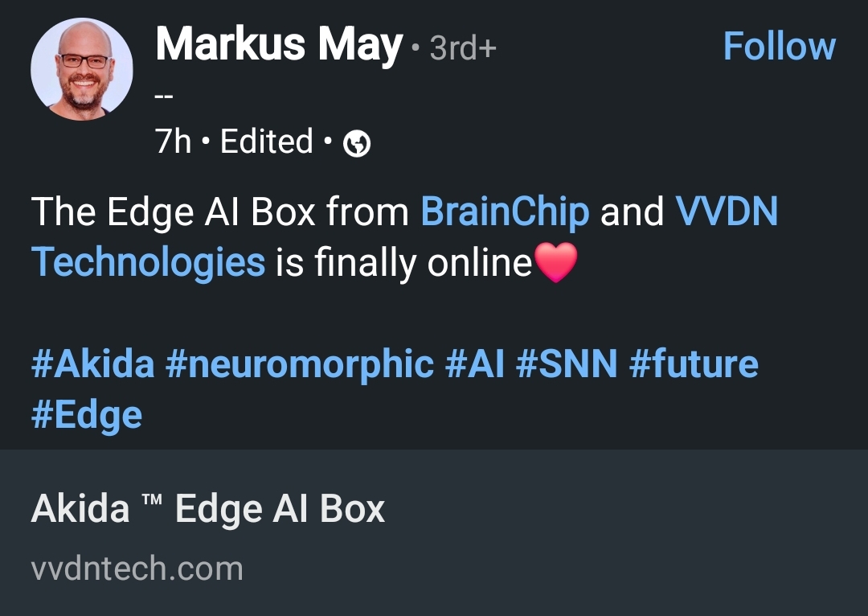Open Markus May's profile photo
The image size is (868, 616).
click(82, 69)
